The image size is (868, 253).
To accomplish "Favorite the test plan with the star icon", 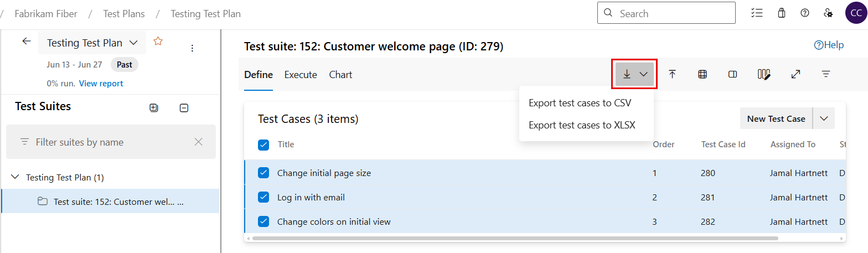I will pos(158,41).
